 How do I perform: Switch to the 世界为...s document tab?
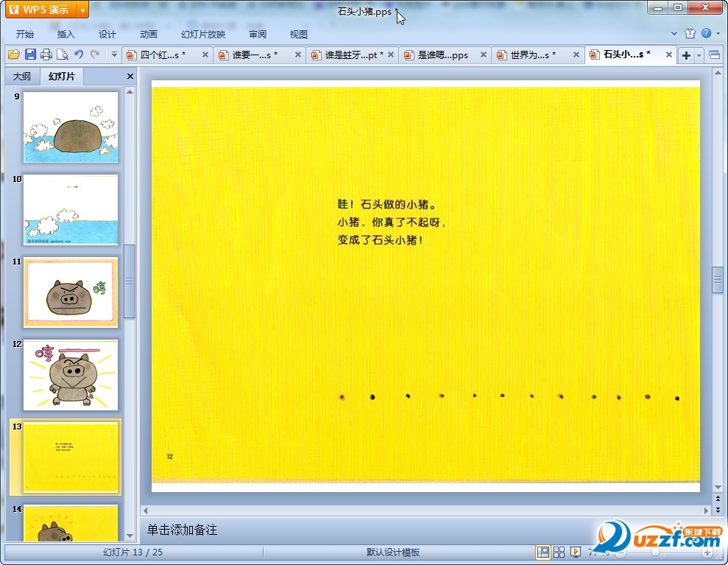pyautogui.click(x=533, y=55)
